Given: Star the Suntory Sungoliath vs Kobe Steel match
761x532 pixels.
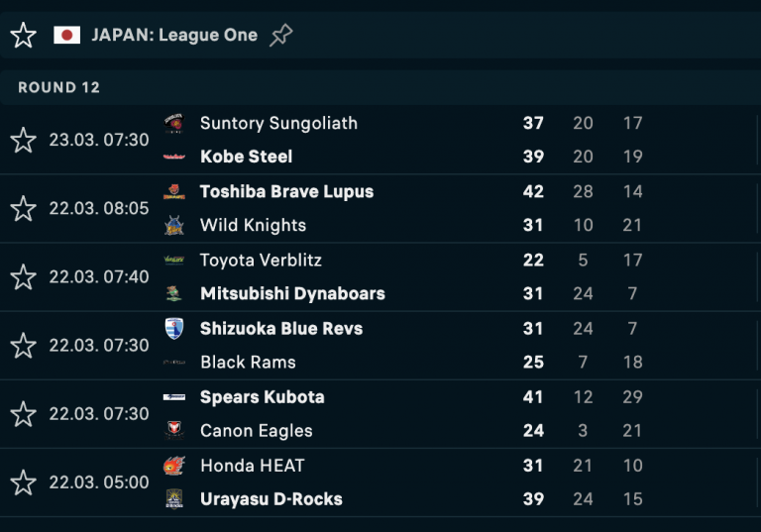Looking at the screenshot, I should tap(24, 140).
